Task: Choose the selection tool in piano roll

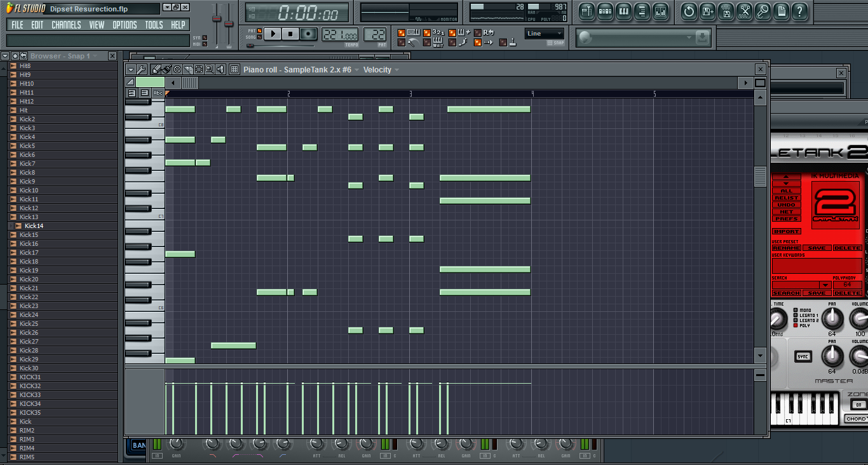Action: click(x=199, y=69)
